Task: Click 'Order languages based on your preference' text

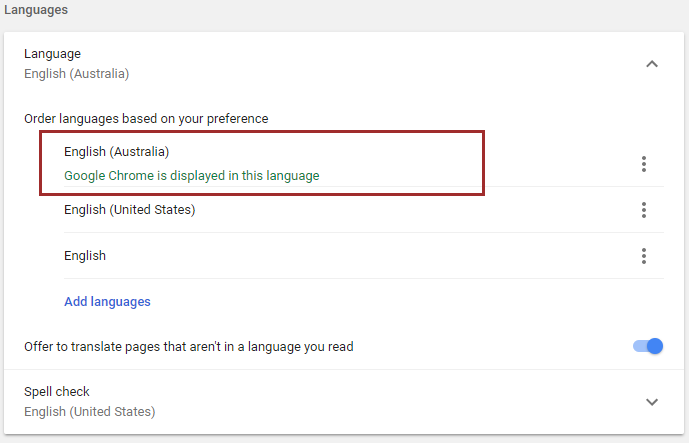Action: (x=146, y=119)
